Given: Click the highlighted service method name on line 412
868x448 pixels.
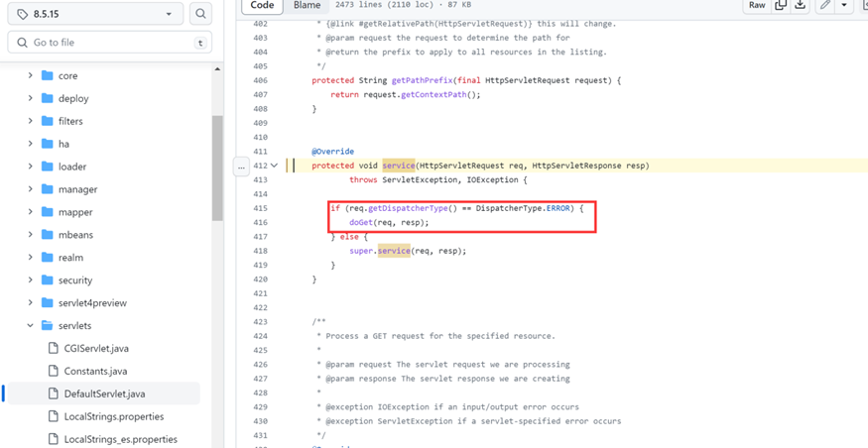Looking at the screenshot, I should [398, 166].
